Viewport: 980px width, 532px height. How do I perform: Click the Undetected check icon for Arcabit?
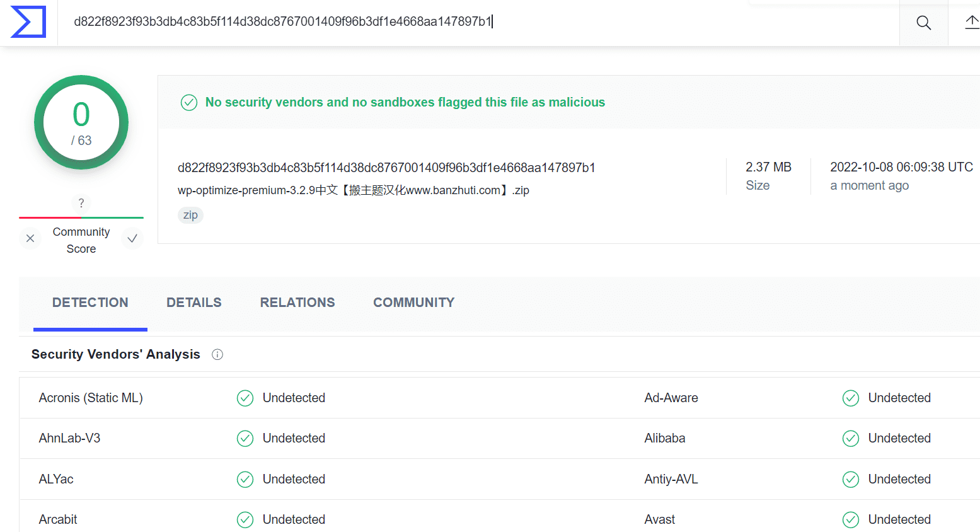point(245,519)
